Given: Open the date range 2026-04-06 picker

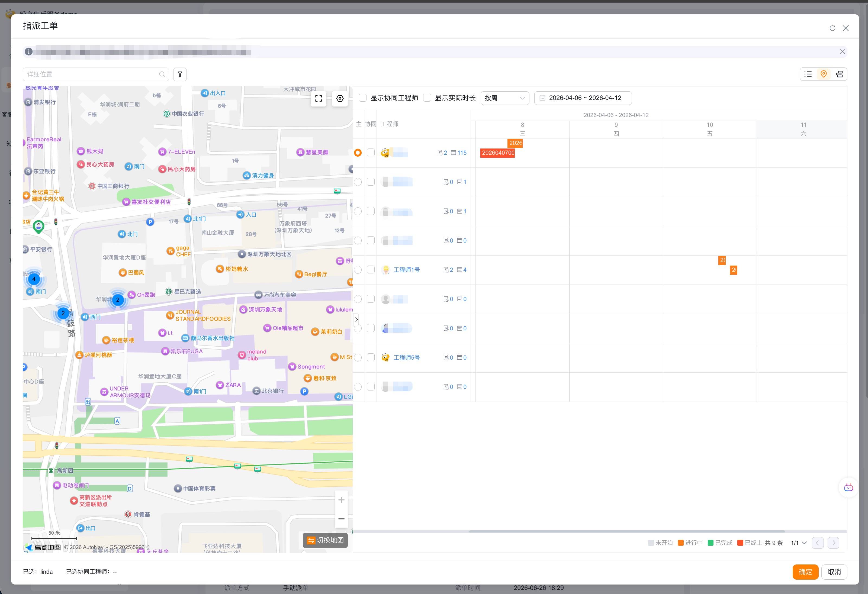Looking at the screenshot, I should [583, 98].
